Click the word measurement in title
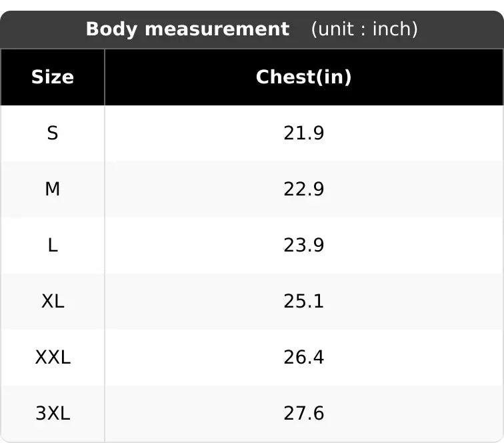Image resolution: width=504 pixels, height=443 pixels. click(x=217, y=29)
